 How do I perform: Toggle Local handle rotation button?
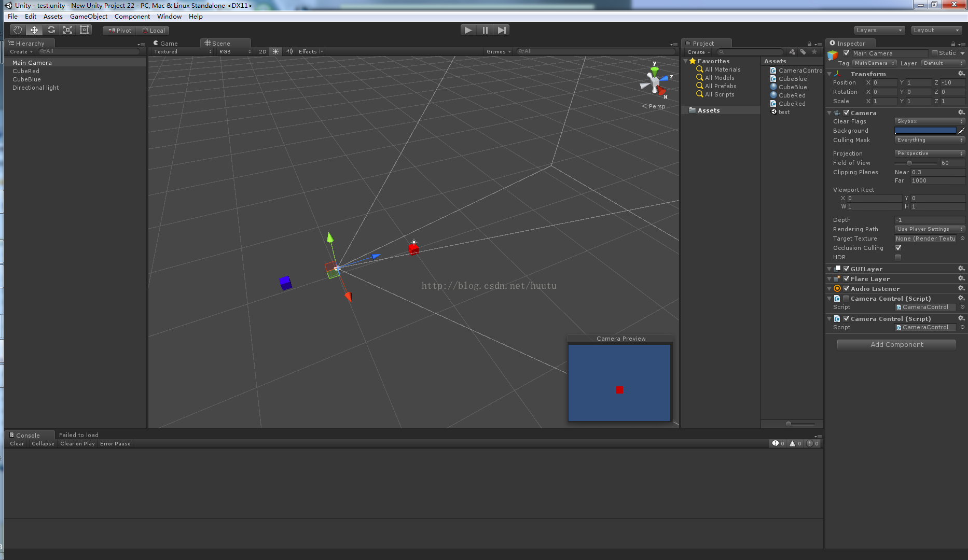153,30
